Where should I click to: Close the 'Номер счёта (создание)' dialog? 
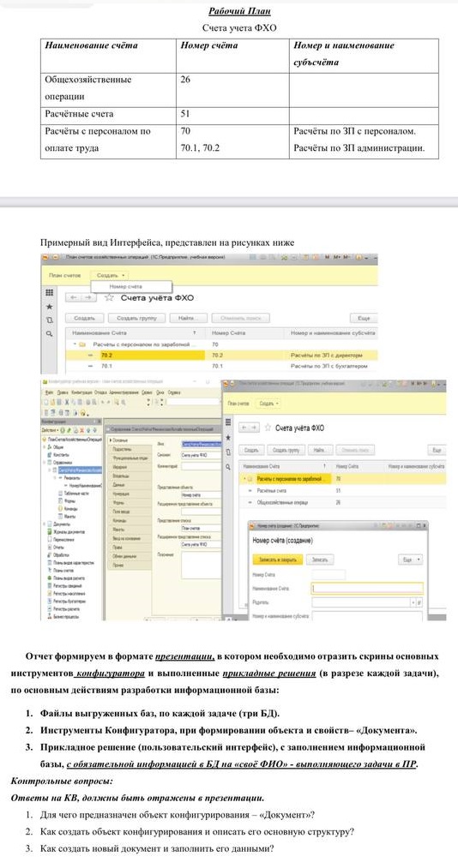tap(425, 526)
